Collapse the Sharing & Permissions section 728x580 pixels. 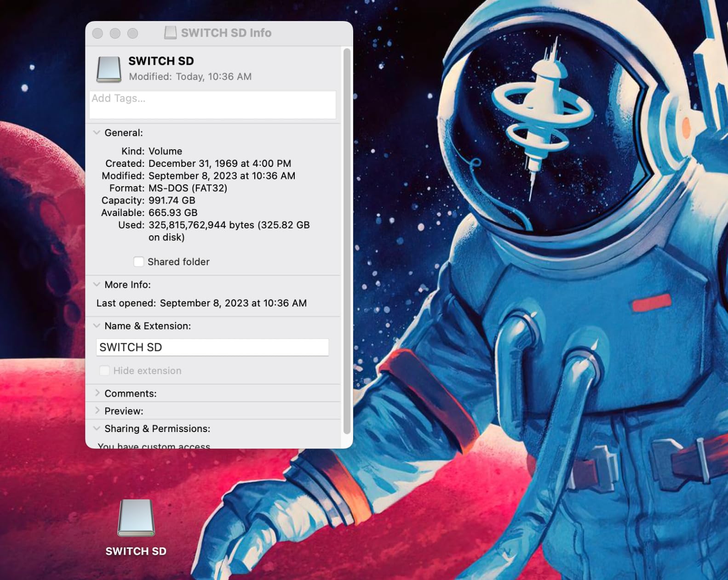[97, 428]
